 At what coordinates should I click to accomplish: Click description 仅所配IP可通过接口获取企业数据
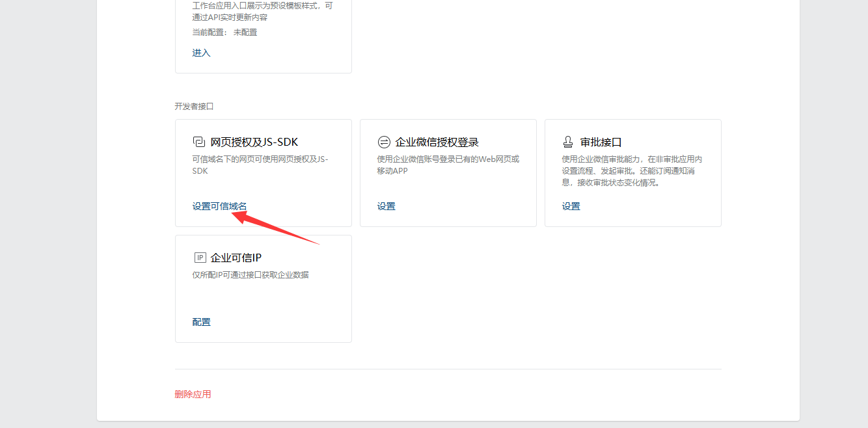(251, 275)
